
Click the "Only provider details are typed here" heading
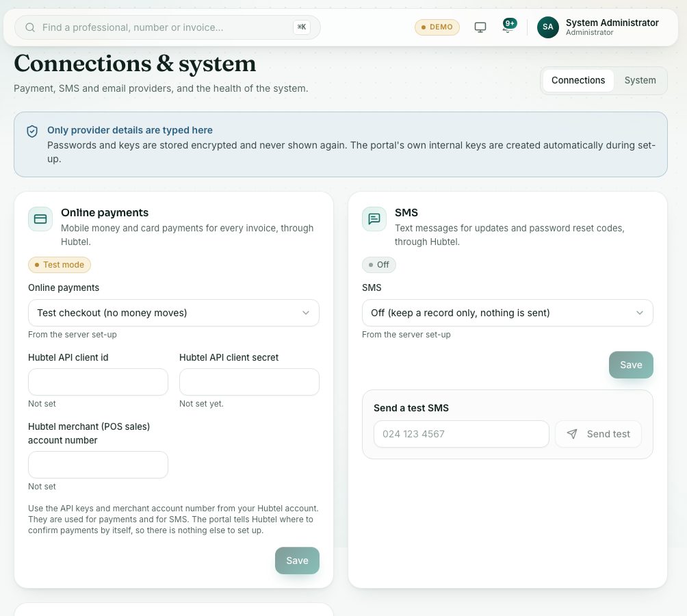click(x=130, y=130)
